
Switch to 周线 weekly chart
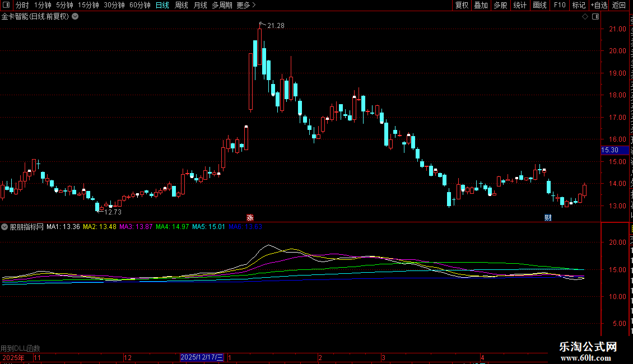pyautogui.click(x=181, y=5)
